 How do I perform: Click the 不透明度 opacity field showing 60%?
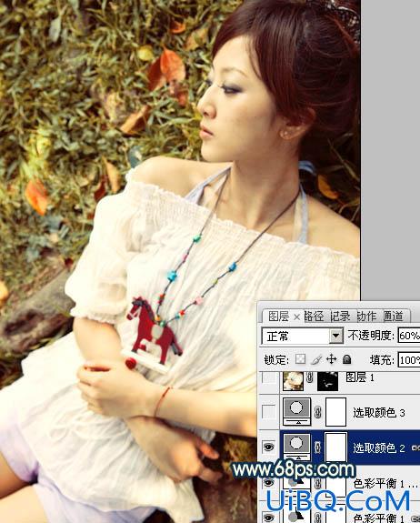click(x=409, y=336)
